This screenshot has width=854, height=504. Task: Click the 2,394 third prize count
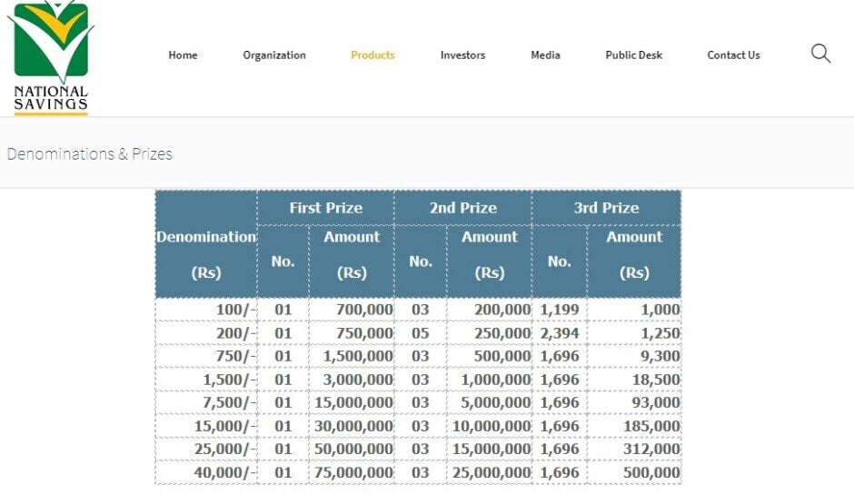tap(560, 333)
